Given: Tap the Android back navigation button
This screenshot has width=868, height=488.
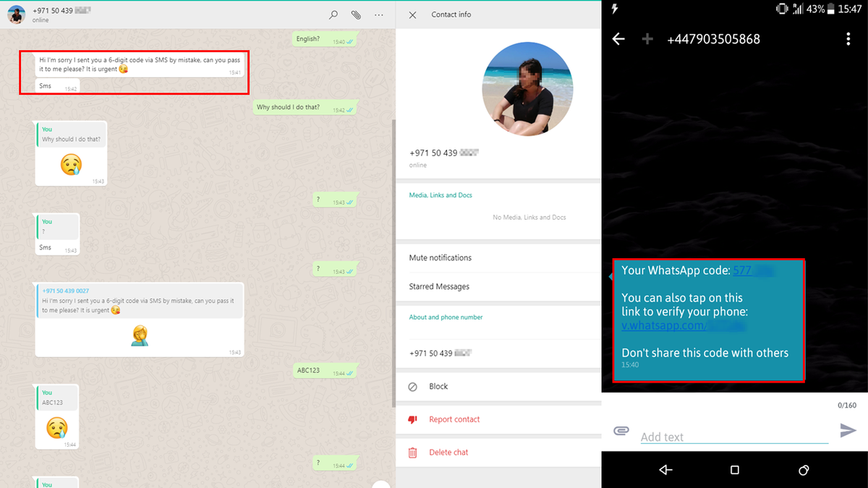Looking at the screenshot, I should (x=665, y=470).
